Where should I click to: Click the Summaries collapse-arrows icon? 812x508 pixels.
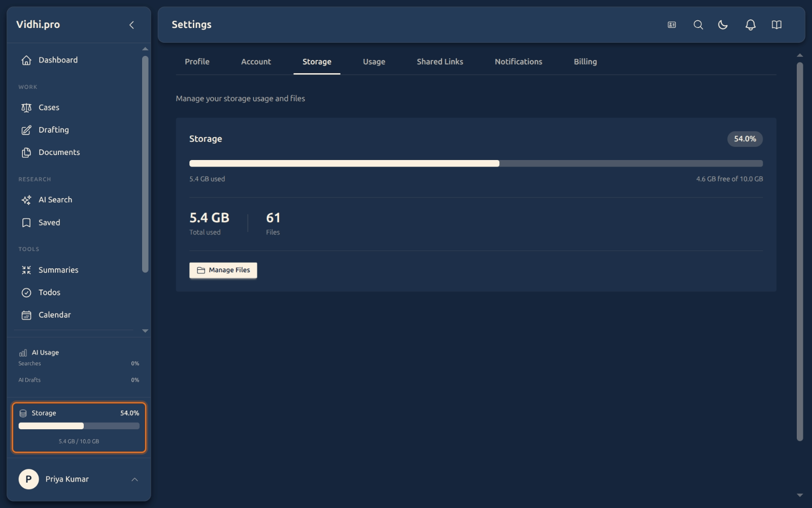click(x=26, y=270)
